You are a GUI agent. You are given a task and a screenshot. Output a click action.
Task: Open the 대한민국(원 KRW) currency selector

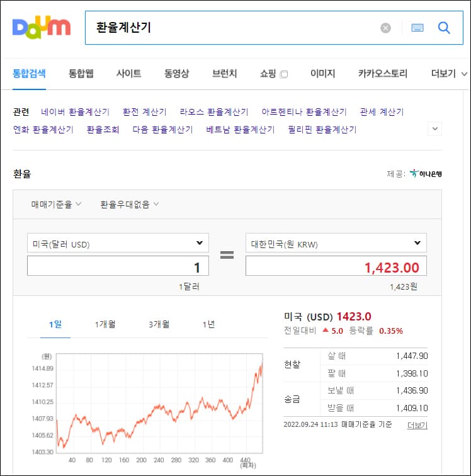(336, 243)
